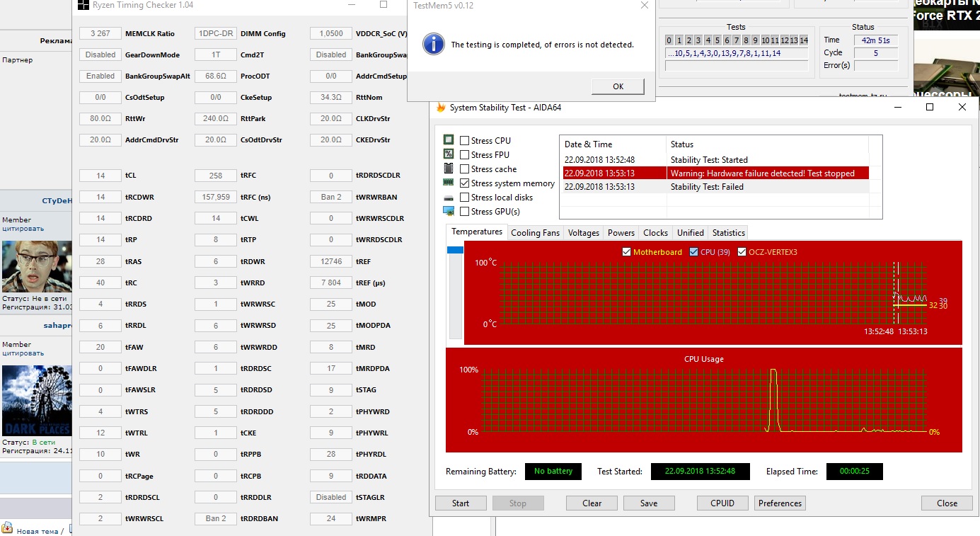Check the Stress local disks option

click(x=464, y=198)
